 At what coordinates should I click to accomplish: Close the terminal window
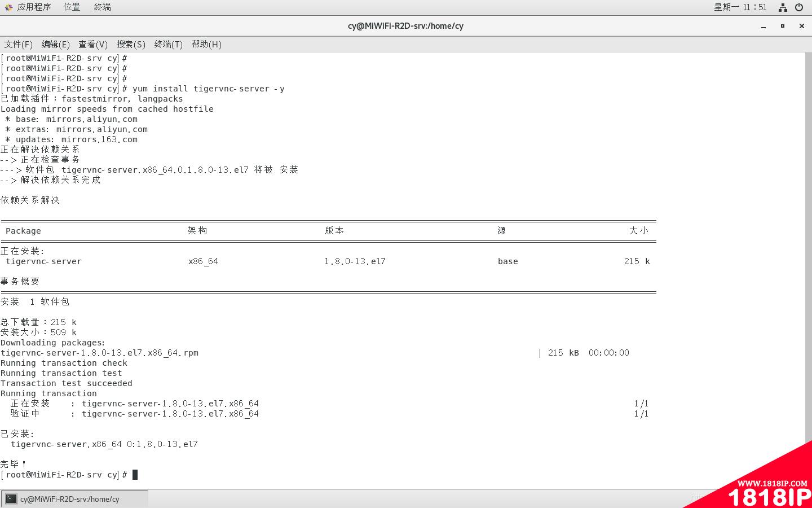point(801,26)
